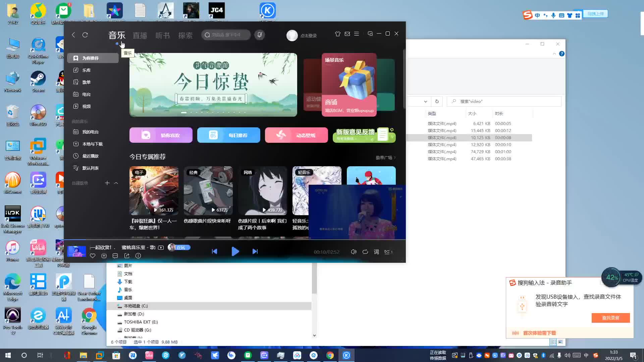Click the favorite heart icon in player

[93, 256]
